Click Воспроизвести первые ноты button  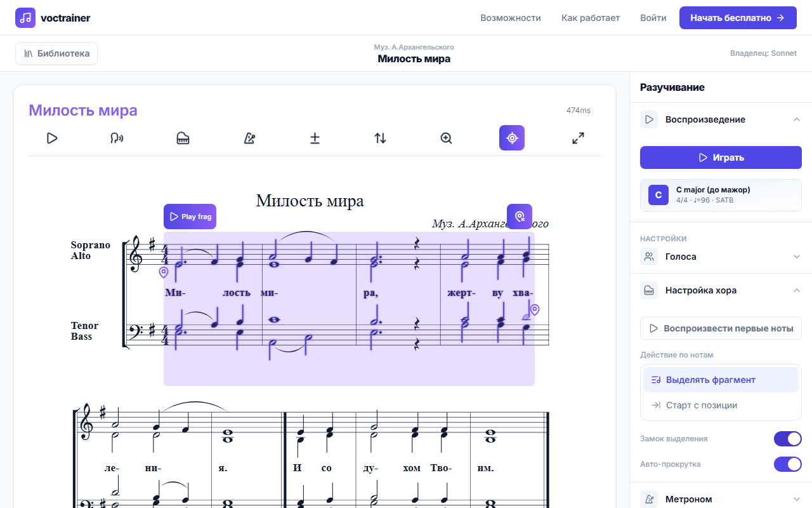(721, 329)
